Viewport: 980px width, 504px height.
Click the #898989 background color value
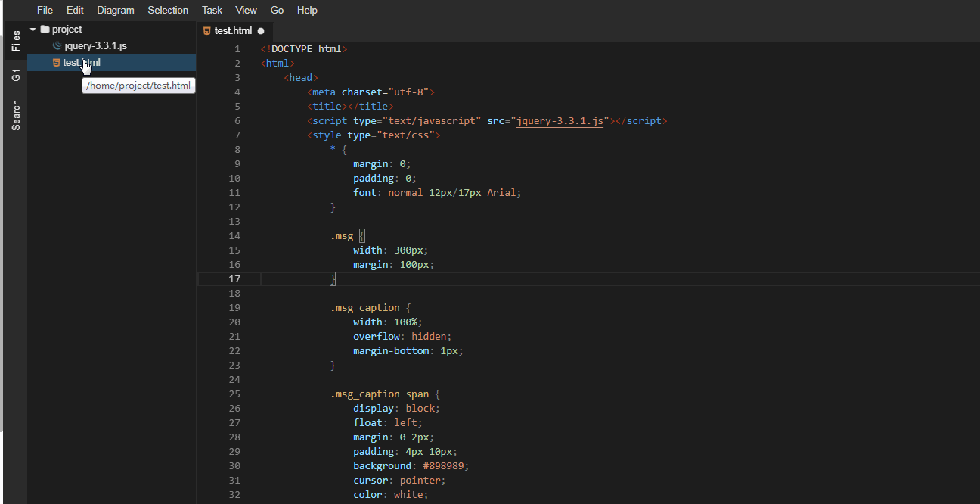(x=443, y=466)
